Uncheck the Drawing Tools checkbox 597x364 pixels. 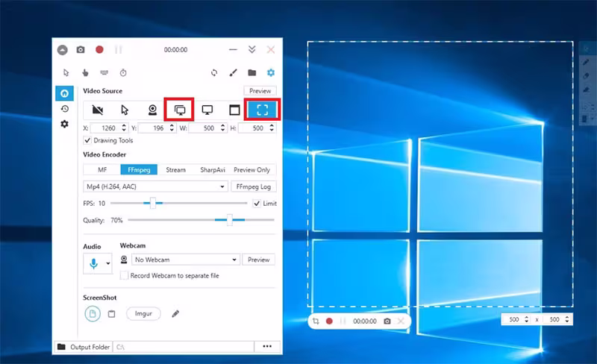coord(87,140)
